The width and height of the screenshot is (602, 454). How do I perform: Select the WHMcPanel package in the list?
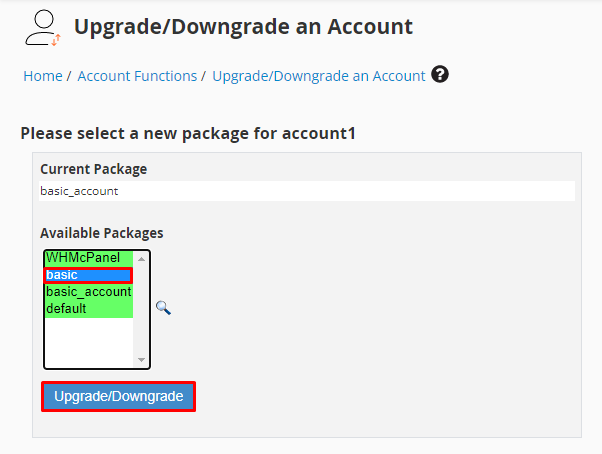pos(83,258)
